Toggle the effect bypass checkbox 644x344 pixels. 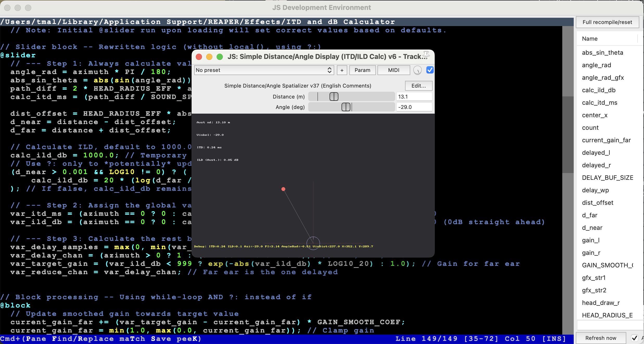pyautogui.click(x=430, y=70)
